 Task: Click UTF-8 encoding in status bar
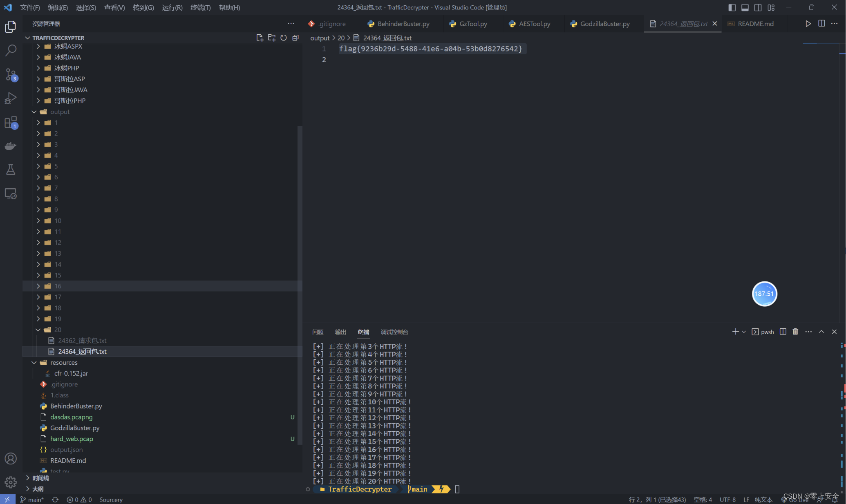point(727,500)
